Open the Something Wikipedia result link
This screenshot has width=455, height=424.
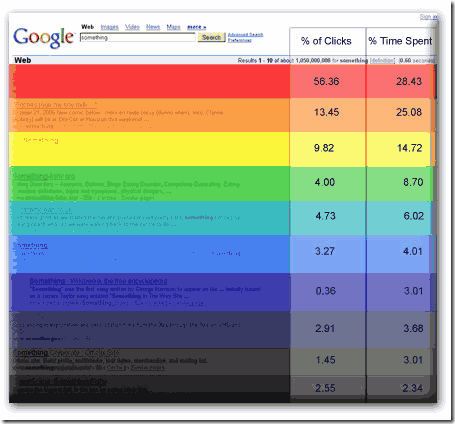(x=98, y=281)
